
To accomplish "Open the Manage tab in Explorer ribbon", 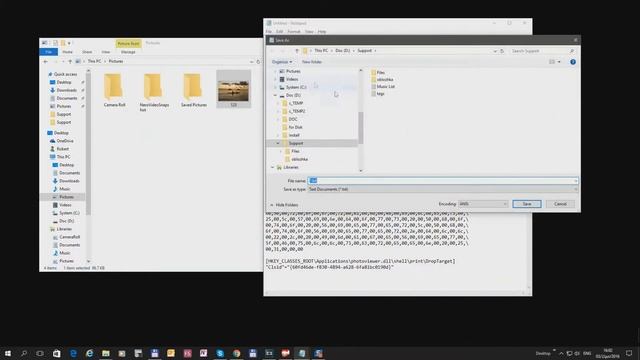I will coord(128,52).
